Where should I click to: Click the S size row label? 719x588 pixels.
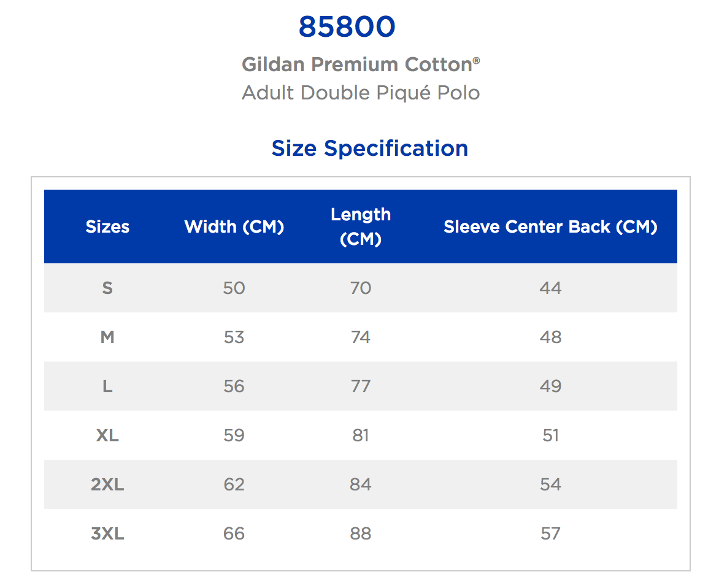107,288
